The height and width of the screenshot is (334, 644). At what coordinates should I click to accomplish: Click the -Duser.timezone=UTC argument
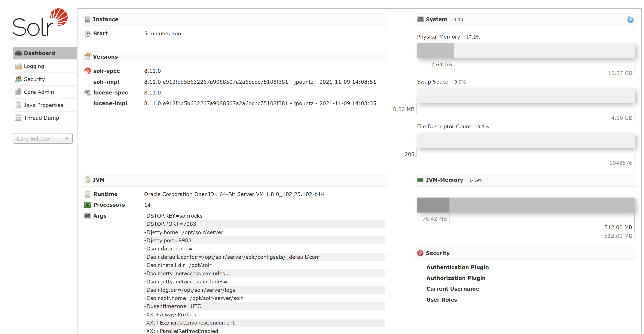pos(173,306)
